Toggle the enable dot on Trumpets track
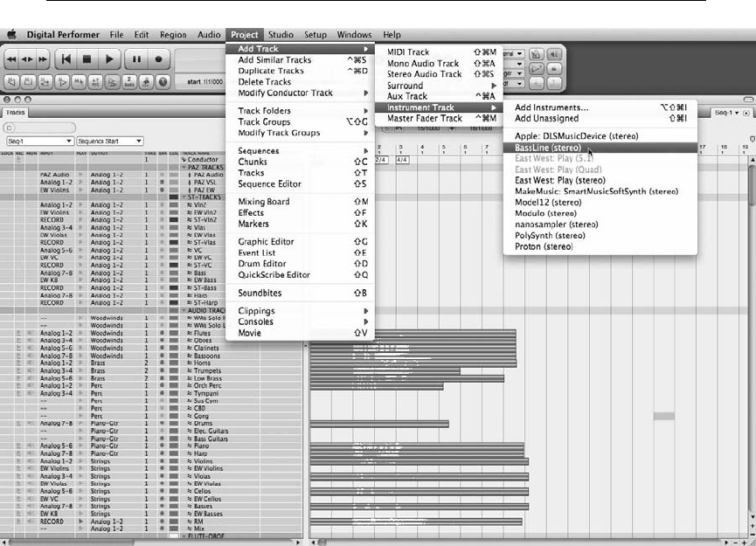 (162, 370)
